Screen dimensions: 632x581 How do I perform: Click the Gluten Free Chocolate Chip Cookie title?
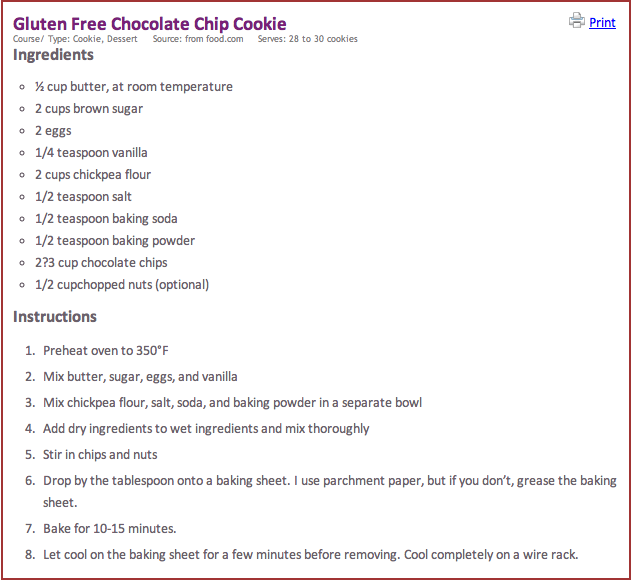tap(150, 23)
